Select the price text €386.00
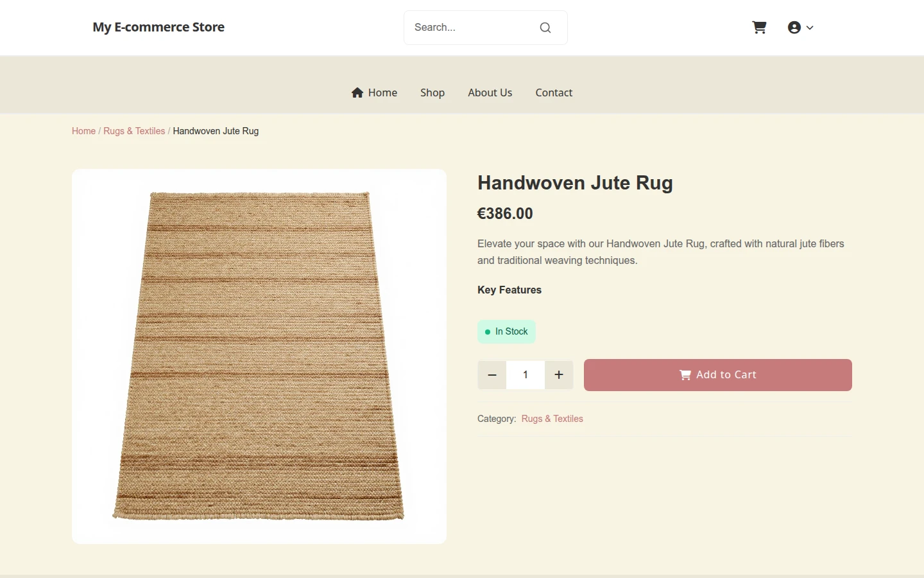 (x=505, y=214)
